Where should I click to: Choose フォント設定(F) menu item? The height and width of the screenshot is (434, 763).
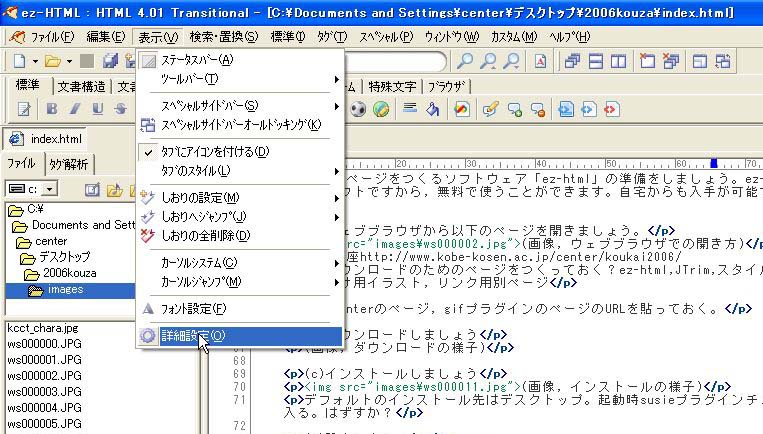click(240, 309)
